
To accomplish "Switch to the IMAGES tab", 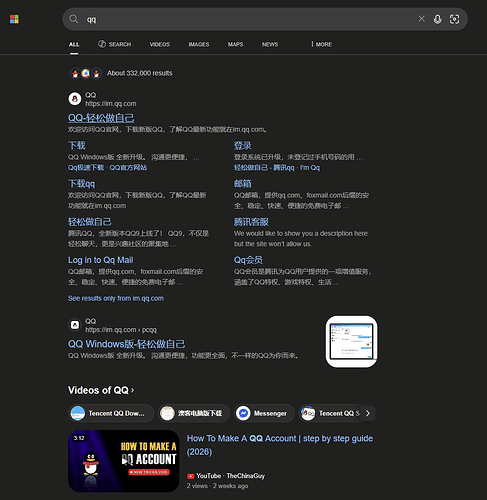I will pyautogui.click(x=199, y=44).
